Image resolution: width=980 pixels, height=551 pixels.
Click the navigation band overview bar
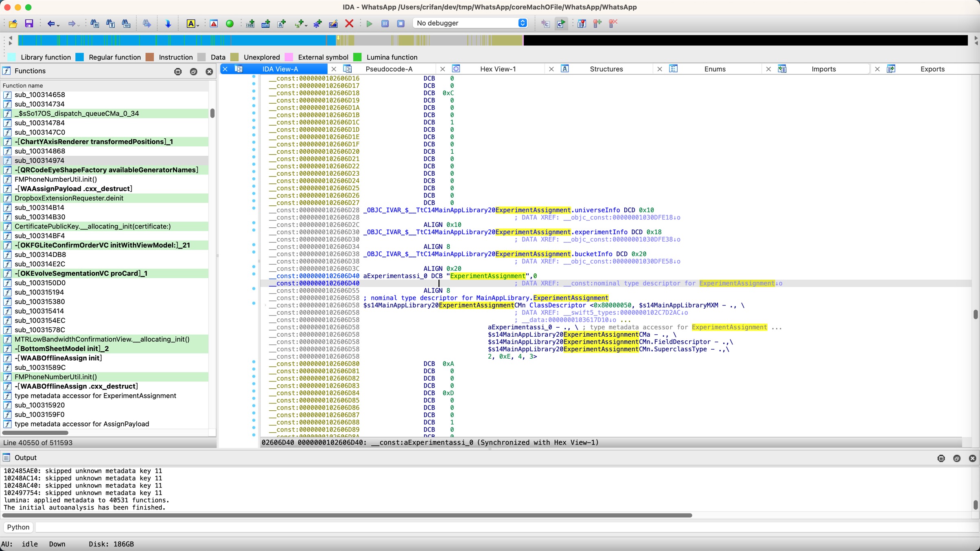[x=493, y=40]
